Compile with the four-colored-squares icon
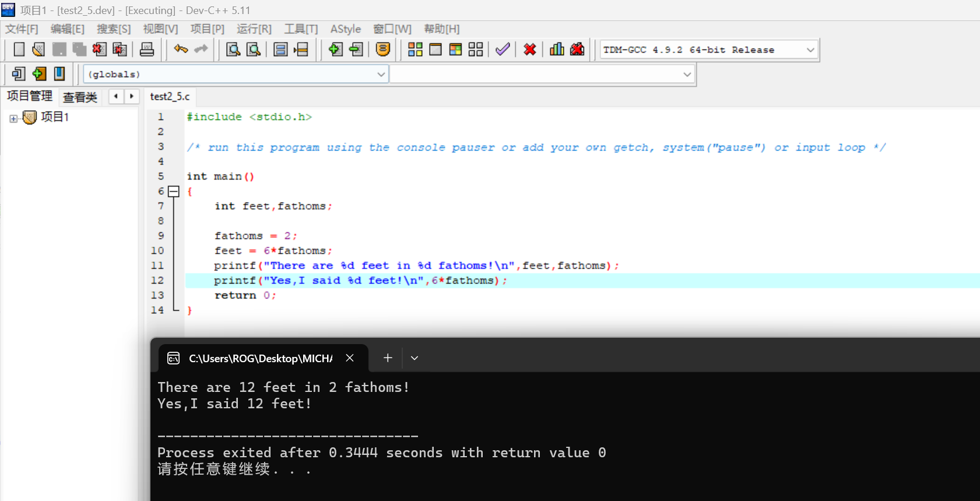 pyautogui.click(x=415, y=50)
